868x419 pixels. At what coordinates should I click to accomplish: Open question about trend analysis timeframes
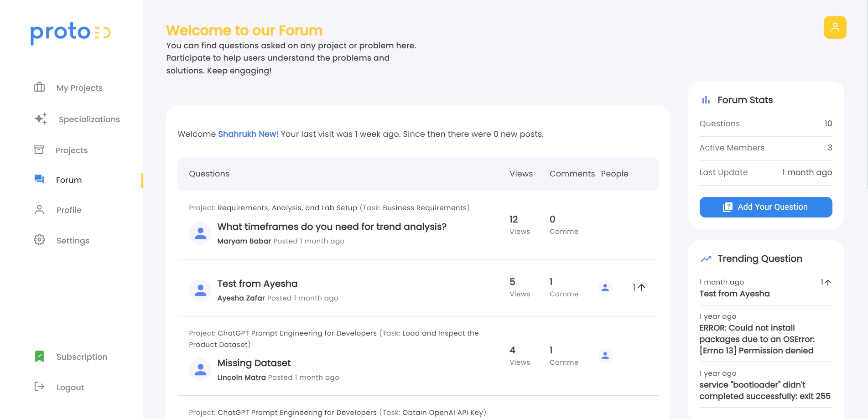coord(332,227)
